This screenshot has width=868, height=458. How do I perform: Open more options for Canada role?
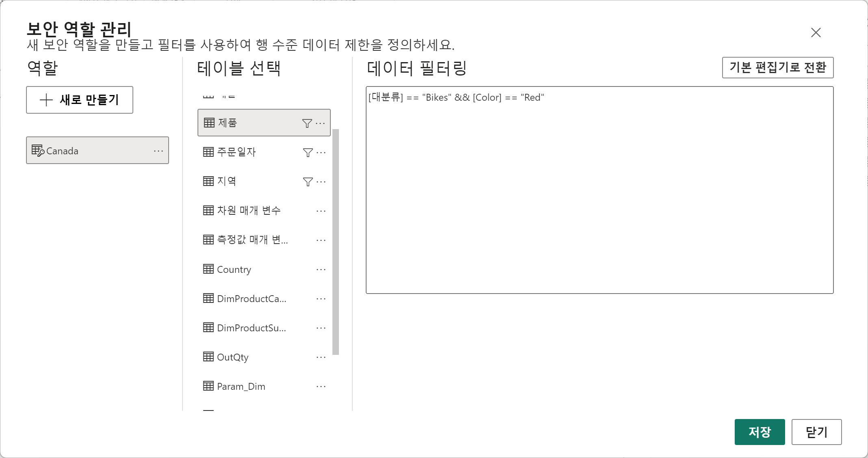158,151
